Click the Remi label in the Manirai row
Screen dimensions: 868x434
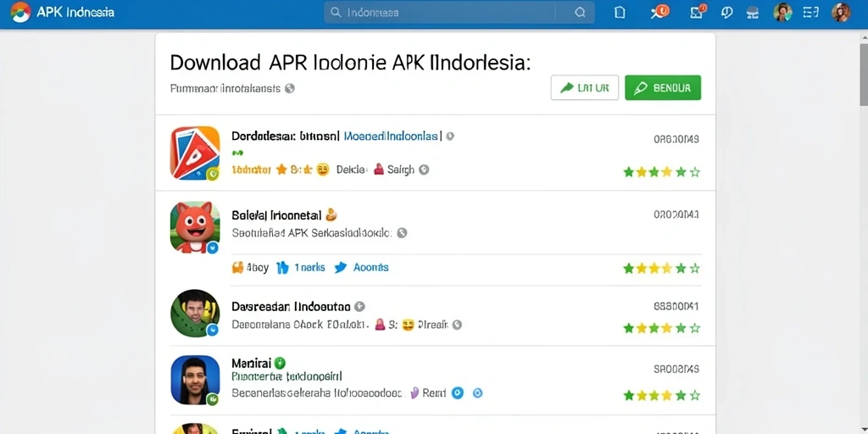click(434, 393)
